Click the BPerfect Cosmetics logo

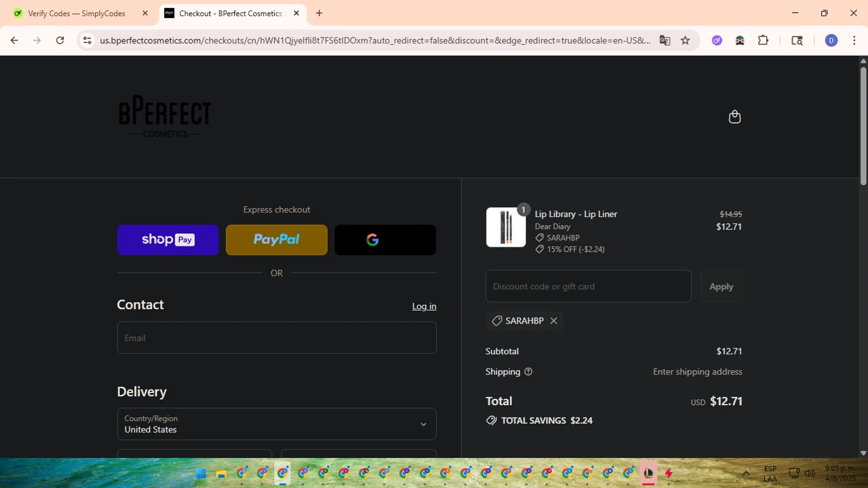coord(165,116)
